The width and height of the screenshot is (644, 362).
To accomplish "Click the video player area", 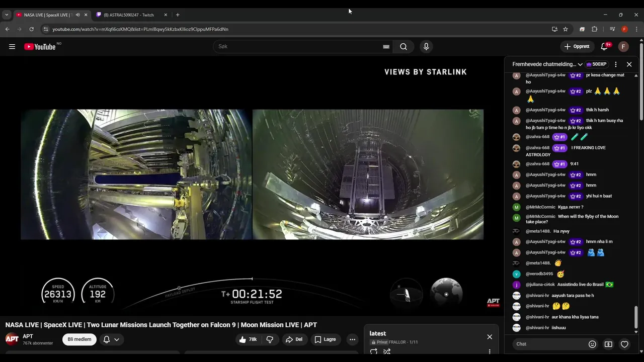I will coord(252,186).
